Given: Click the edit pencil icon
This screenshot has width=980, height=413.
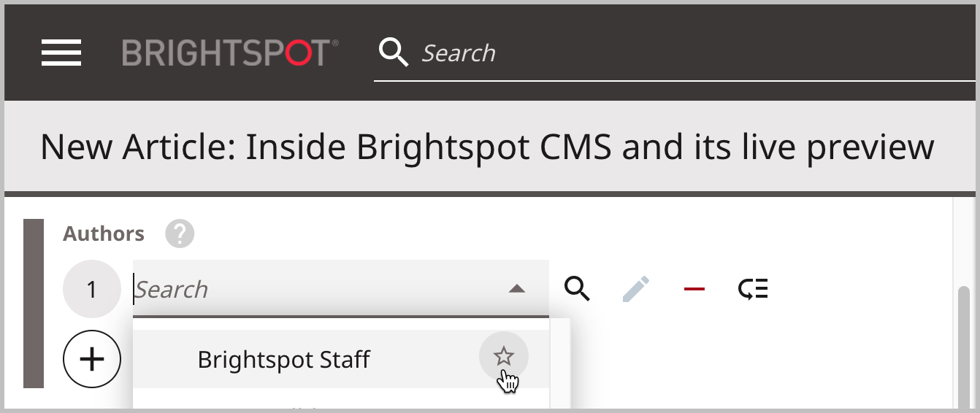Looking at the screenshot, I should [636, 289].
